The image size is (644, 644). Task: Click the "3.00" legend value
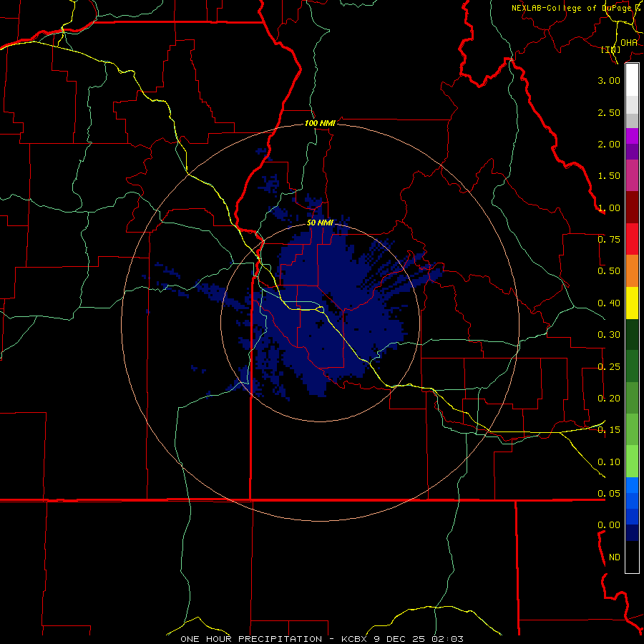tap(609, 80)
